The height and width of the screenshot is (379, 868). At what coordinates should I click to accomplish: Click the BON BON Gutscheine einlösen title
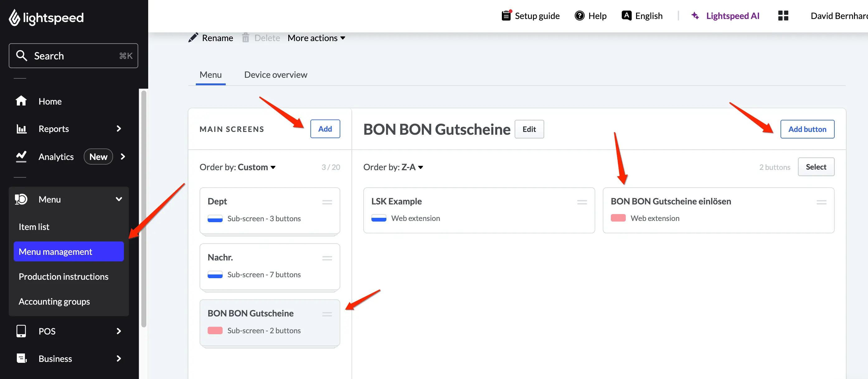tap(671, 201)
